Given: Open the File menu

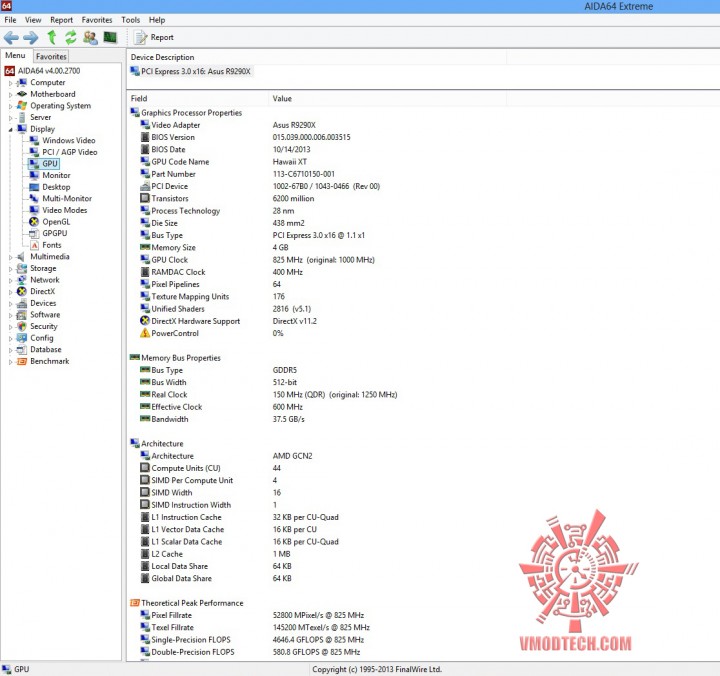Looking at the screenshot, I should pos(10,20).
